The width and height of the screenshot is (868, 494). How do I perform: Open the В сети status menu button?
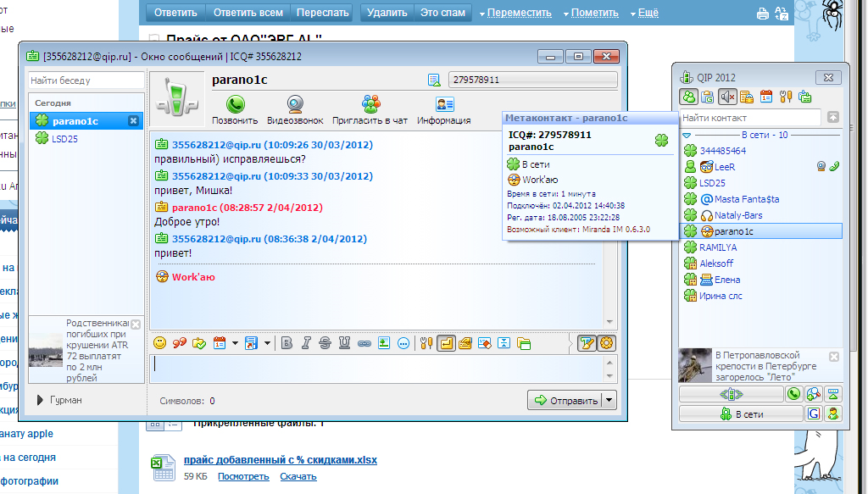pyautogui.click(x=741, y=414)
